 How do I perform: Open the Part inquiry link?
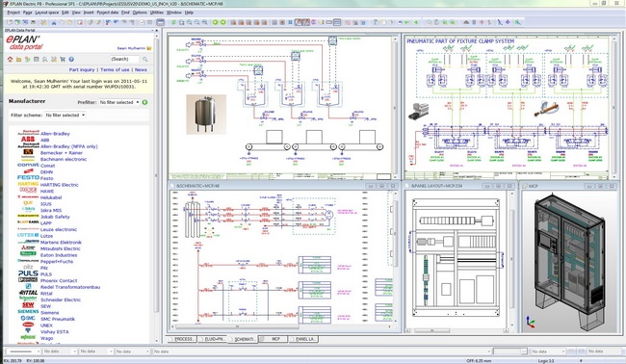pos(82,69)
